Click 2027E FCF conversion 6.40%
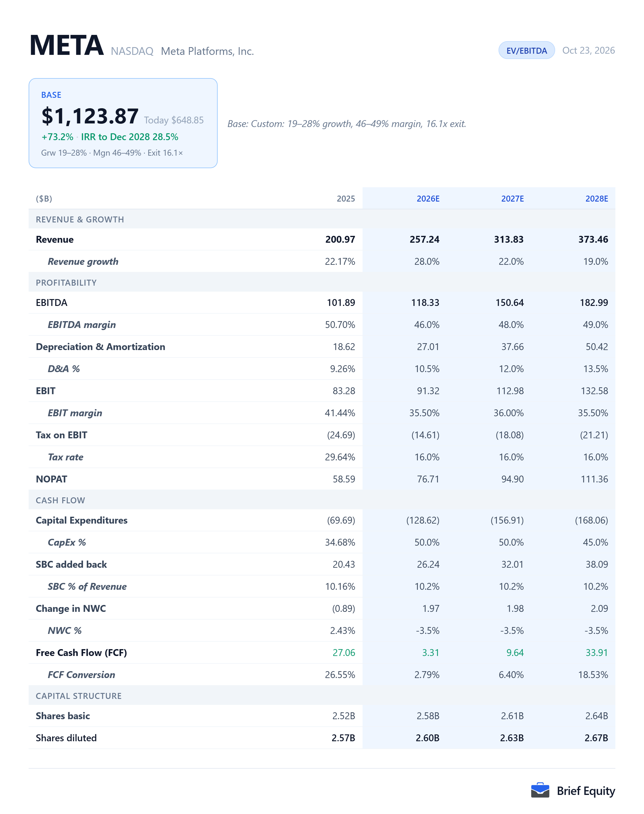This screenshot has width=644, height=814. point(511,675)
